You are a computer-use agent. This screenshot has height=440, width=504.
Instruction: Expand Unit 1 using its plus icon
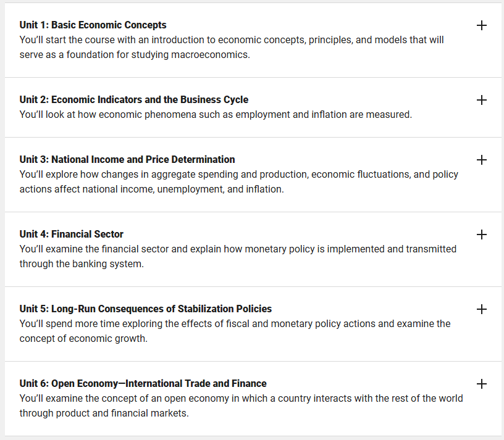[x=481, y=25]
